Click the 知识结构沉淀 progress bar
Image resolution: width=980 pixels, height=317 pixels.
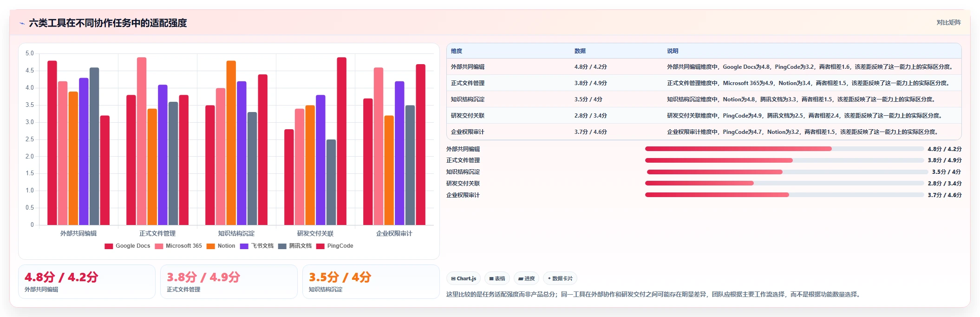[x=787, y=172]
